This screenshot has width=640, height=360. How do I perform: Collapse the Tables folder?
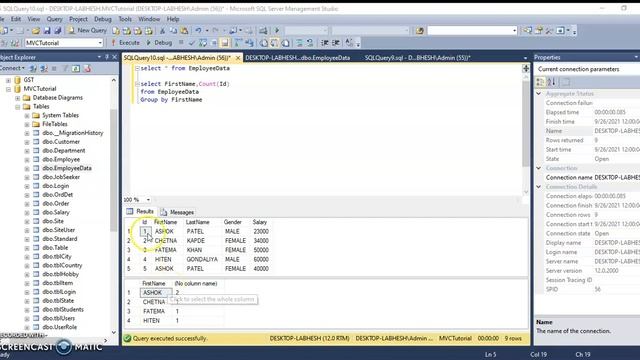pos(18,107)
